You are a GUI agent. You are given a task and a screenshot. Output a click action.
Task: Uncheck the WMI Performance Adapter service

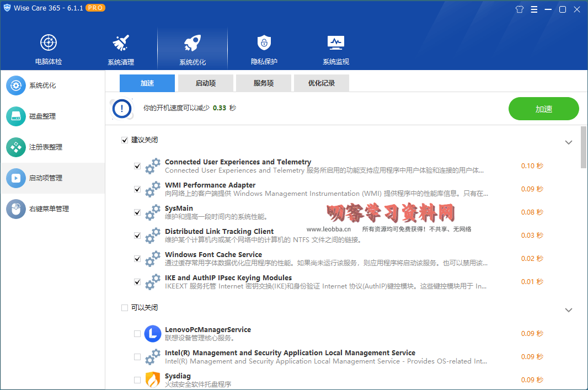137,189
